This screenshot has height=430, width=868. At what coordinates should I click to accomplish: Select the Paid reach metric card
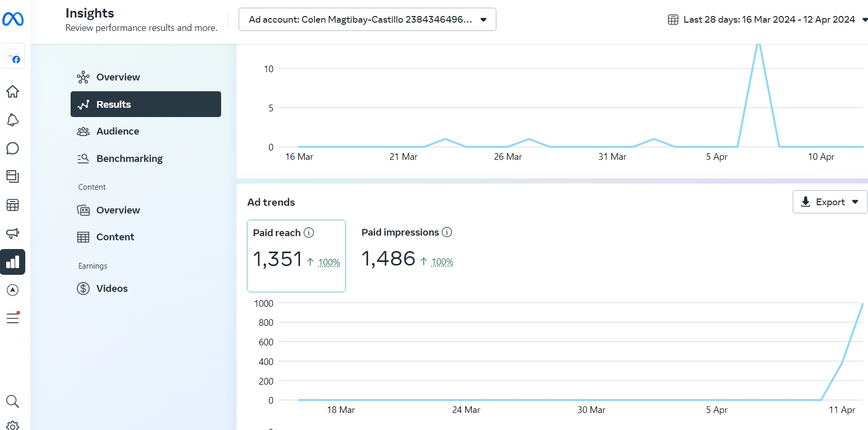(296, 256)
